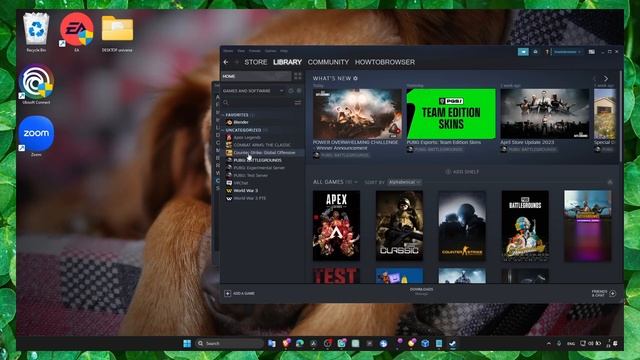This screenshot has width=640, height=360.
Task: Open FRIENDS & CHAT at bottom right
Action: (603, 293)
